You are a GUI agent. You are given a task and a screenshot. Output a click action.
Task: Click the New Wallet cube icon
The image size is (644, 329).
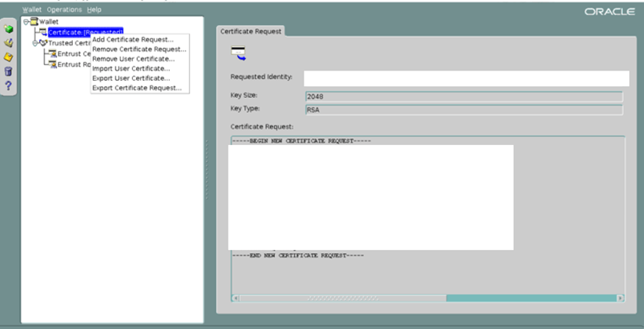click(x=9, y=29)
